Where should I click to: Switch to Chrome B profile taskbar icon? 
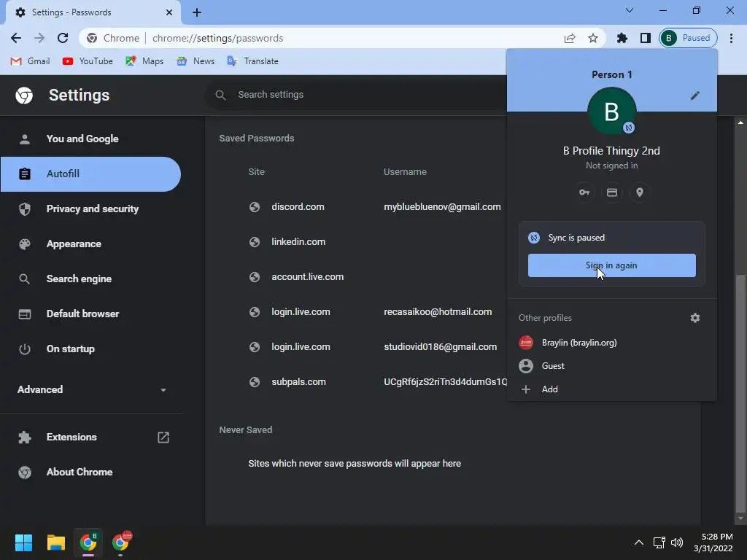pyautogui.click(x=88, y=542)
